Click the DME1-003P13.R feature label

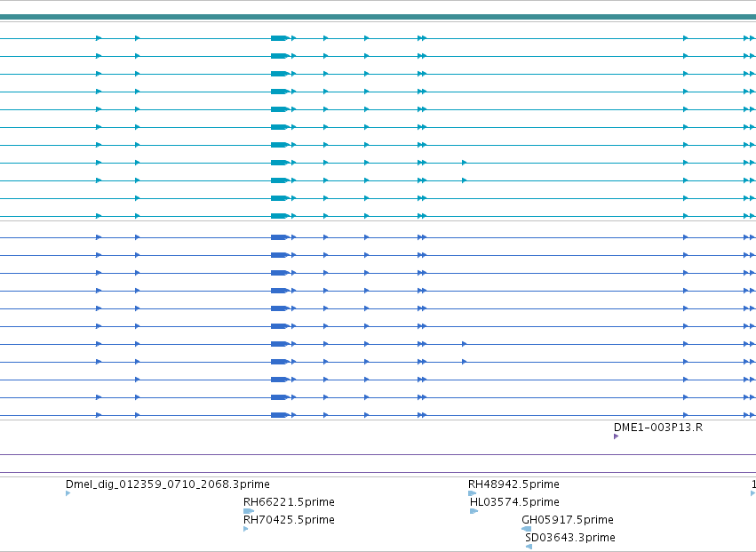(x=658, y=428)
